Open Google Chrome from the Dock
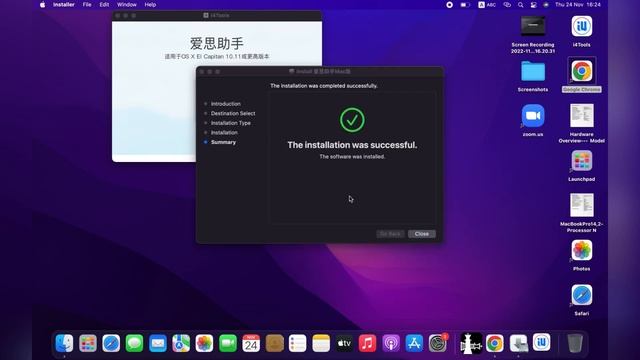 (494, 343)
